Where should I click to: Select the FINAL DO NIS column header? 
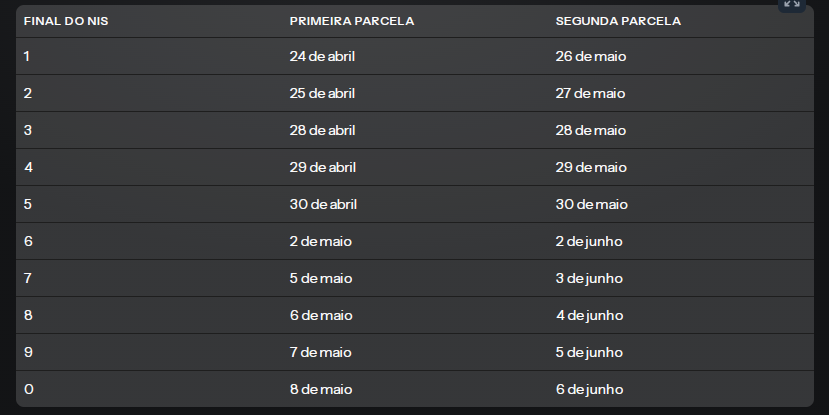tap(66, 21)
